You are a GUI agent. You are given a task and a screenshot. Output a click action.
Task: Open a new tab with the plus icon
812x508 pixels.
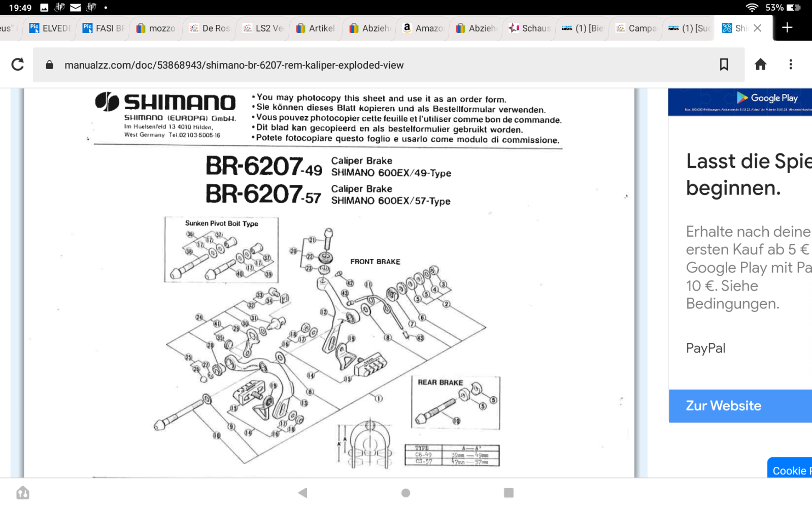787,27
